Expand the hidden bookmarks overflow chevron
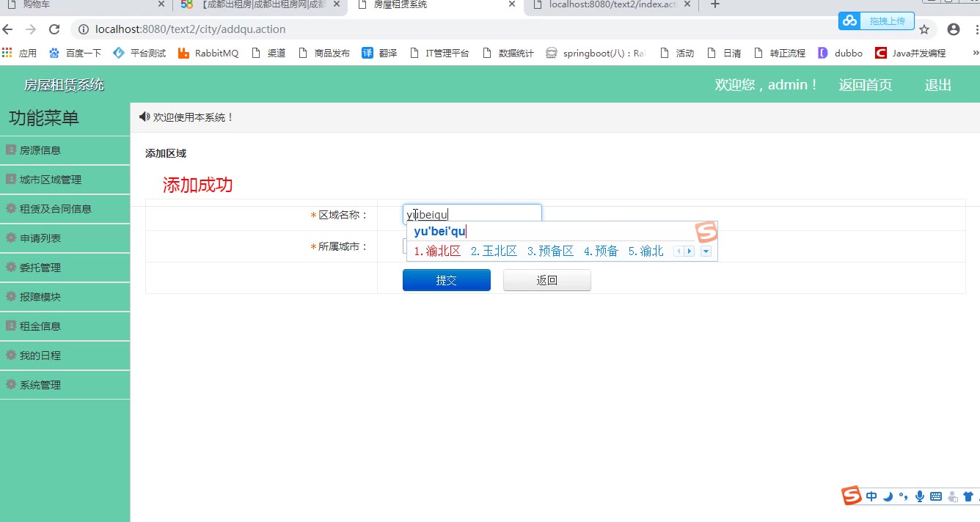 (x=976, y=53)
